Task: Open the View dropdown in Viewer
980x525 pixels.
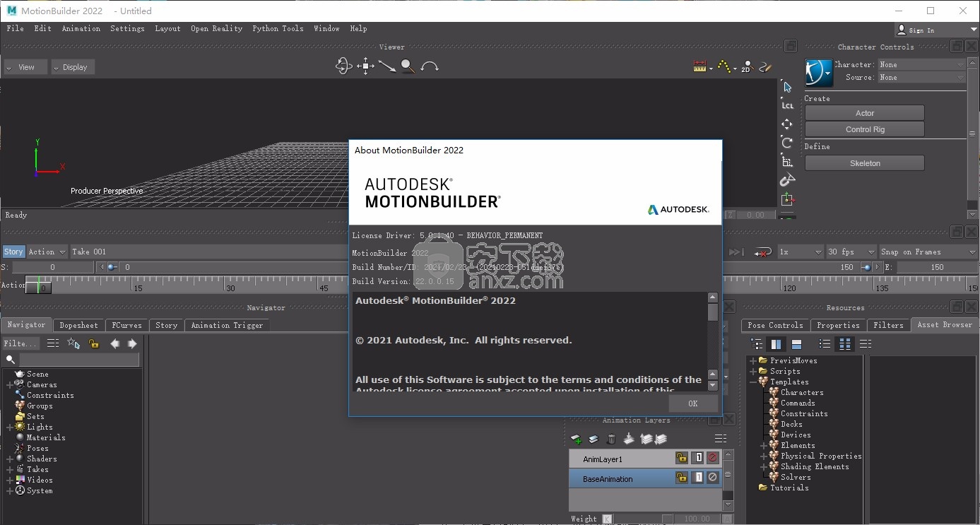Action: tap(25, 67)
